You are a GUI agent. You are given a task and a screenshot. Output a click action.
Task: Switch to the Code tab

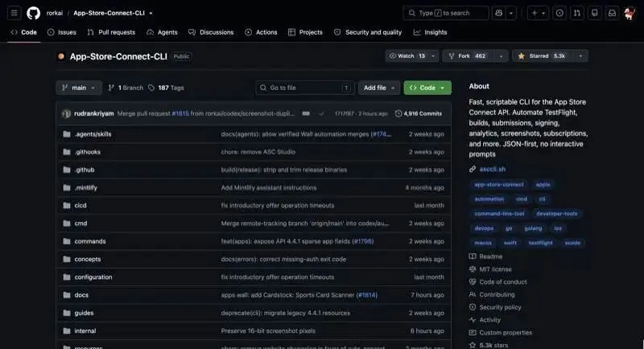pos(24,32)
